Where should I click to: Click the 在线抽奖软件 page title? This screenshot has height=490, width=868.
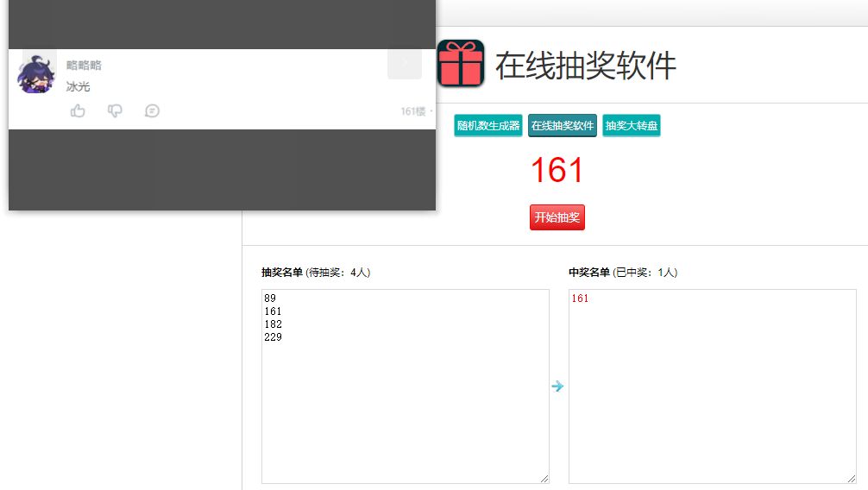585,66
